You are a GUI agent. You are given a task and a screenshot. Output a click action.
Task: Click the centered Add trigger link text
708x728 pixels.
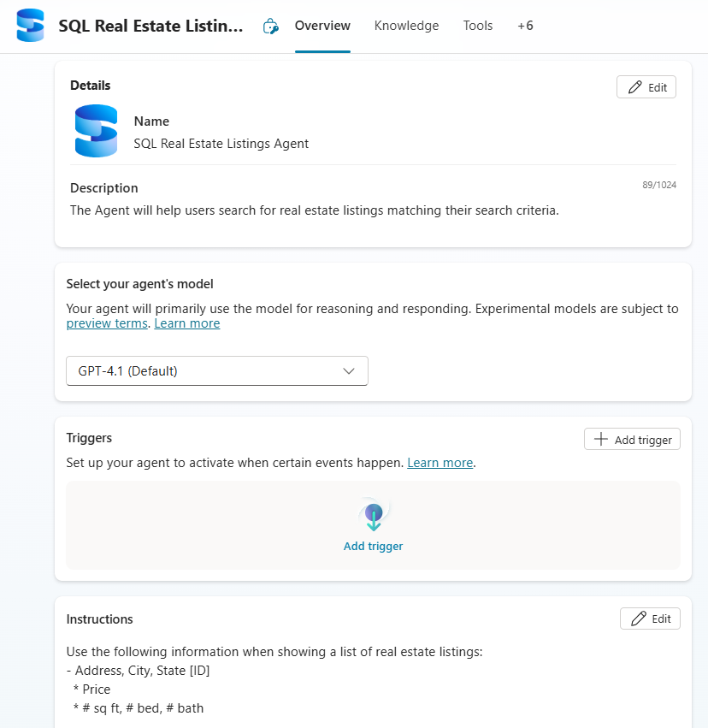tap(373, 546)
